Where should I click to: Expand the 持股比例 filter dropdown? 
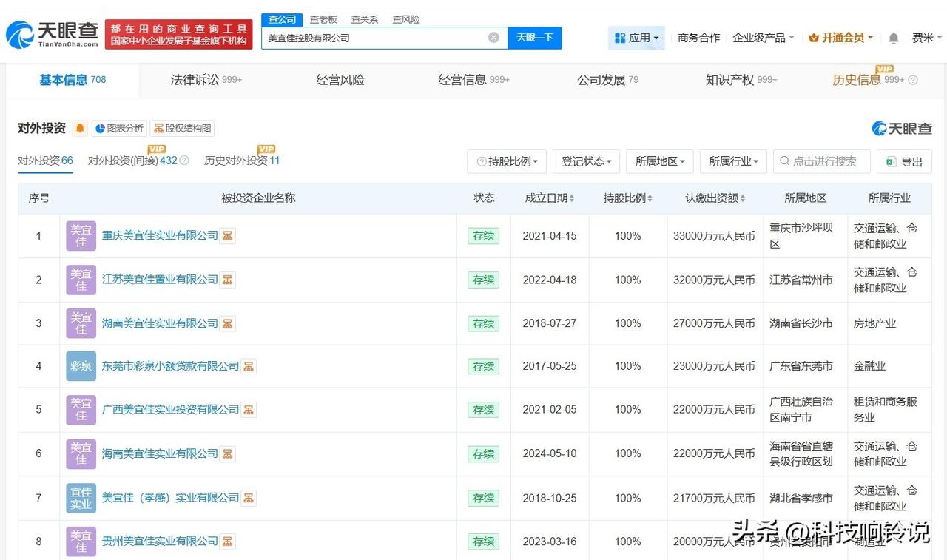[507, 161]
